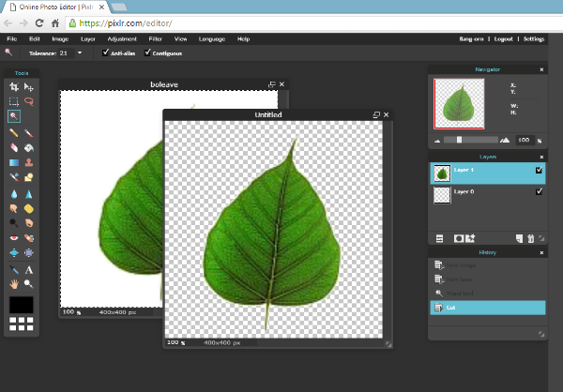Viewport: 563px width, 392px height.
Task: Open the Image menu
Action: tap(60, 38)
